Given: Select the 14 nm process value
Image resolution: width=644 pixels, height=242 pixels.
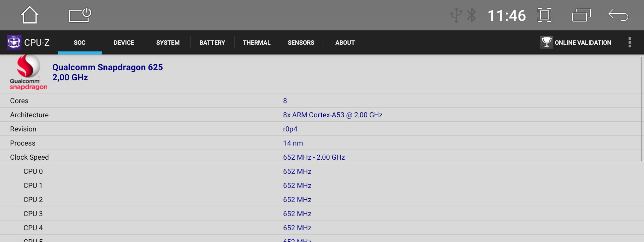Looking at the screenshot, I should pyautogui.click(x=293, y=143).
